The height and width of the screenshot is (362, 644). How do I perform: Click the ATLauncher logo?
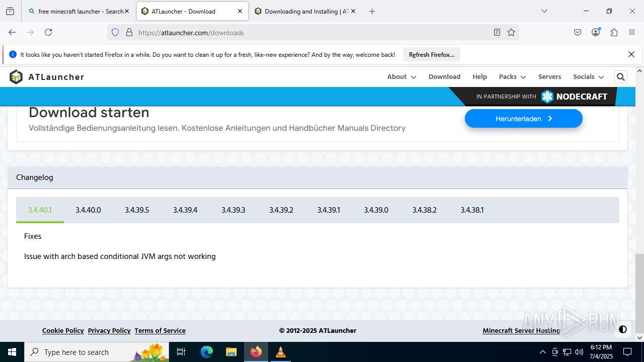pyautogui.click(x=47, y=77)
